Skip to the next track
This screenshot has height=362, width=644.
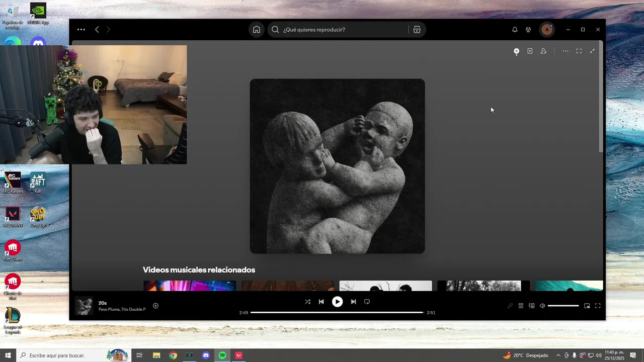[353, 302]
